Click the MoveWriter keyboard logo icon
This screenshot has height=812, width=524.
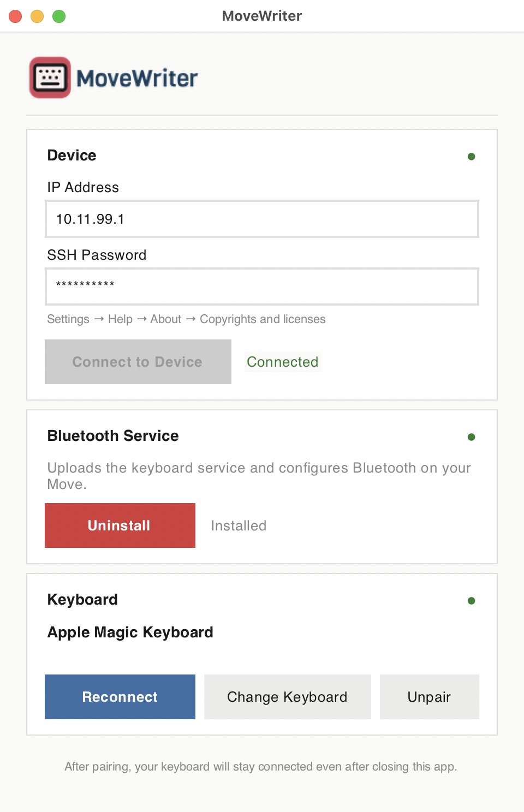(50, 77)
